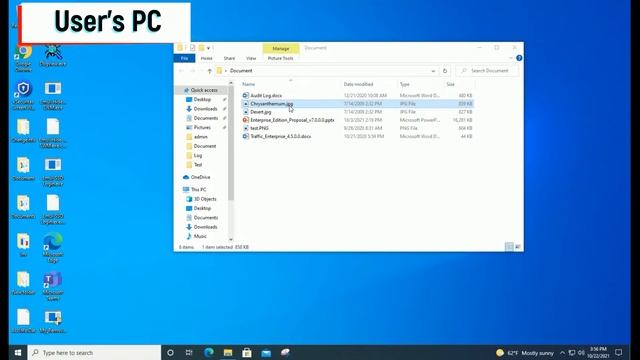Screen dimensions: 640x360
Task: Click navigation pane scroll down arrow
Action: click(231, 240)
